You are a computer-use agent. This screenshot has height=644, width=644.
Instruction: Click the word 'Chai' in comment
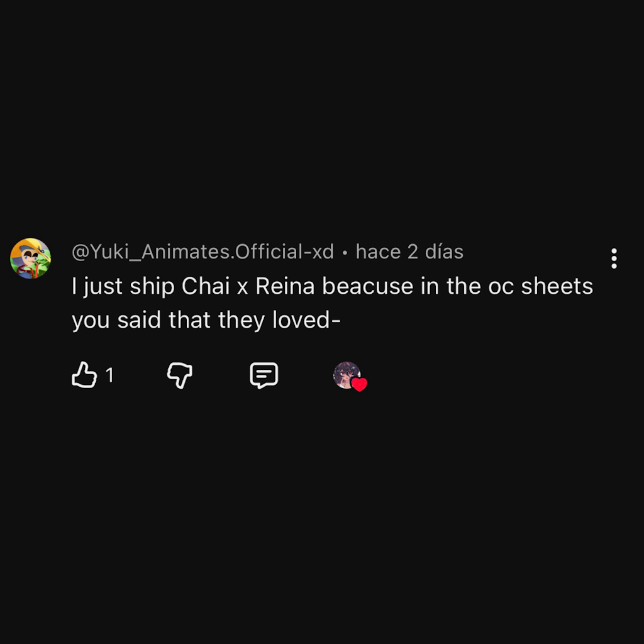click(x=206, y=286)
